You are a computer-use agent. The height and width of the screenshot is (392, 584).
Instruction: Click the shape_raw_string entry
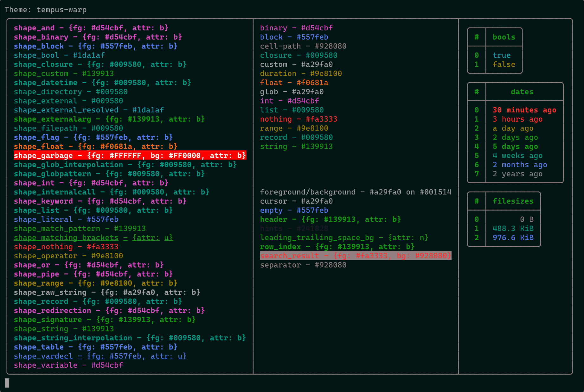click(107, 293)
